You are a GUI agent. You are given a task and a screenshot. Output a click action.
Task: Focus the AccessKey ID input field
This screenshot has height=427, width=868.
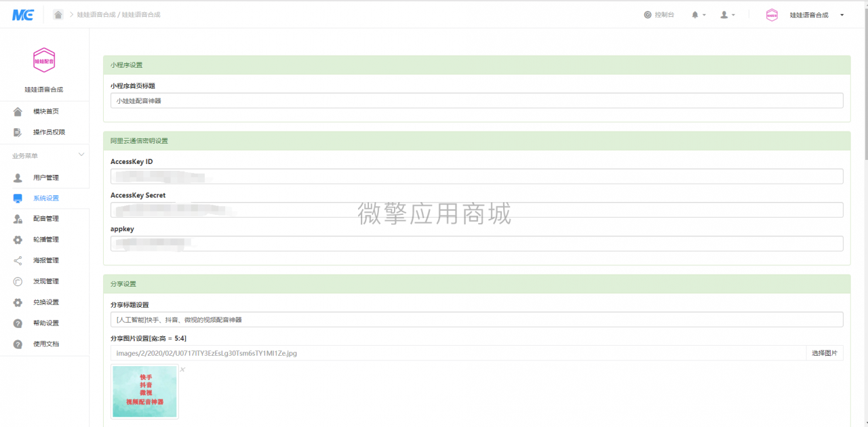pos(477,176)
